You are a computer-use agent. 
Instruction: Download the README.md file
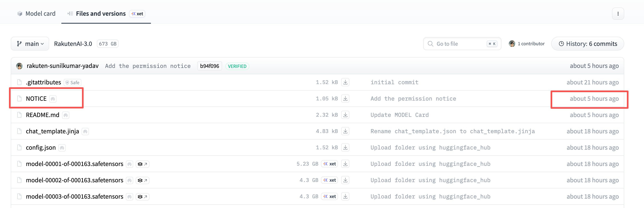[x=345, y=115]
